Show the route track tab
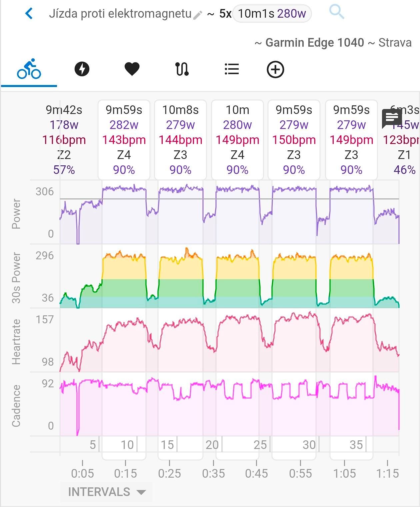420x507 pixels. [x=182, y=69]
